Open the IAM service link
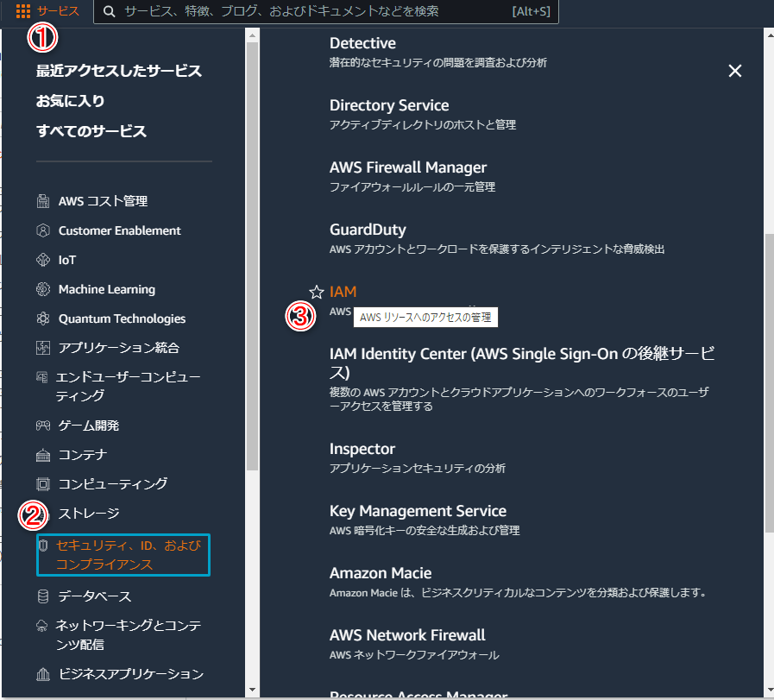Image resolution: width=774 pixels, height=700 pixels. click(x=343, y=292)
